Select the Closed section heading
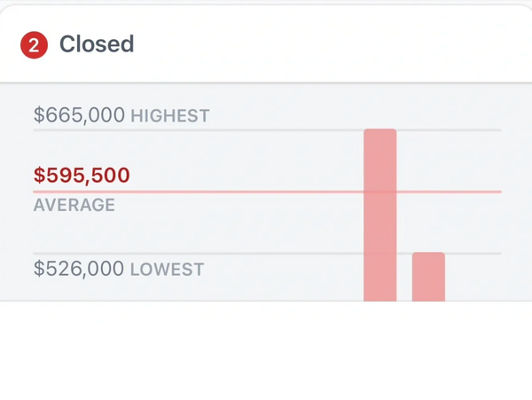 tap(97, 44)
